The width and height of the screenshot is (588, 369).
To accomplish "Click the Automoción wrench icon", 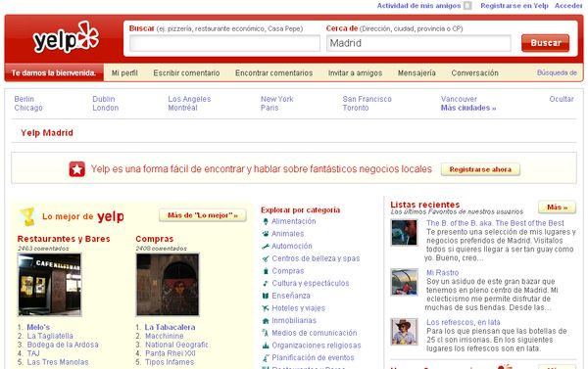I will [x=266, y=246].
